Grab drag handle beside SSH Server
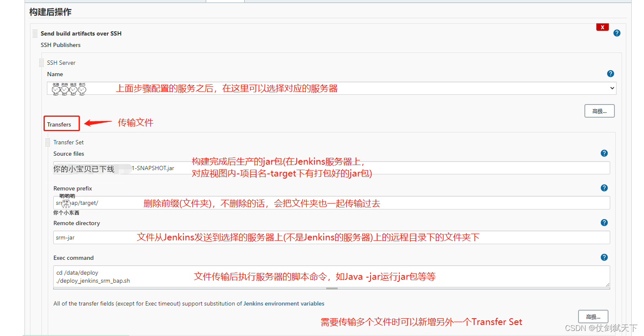 pyautogui.click(x=41, y=63)
